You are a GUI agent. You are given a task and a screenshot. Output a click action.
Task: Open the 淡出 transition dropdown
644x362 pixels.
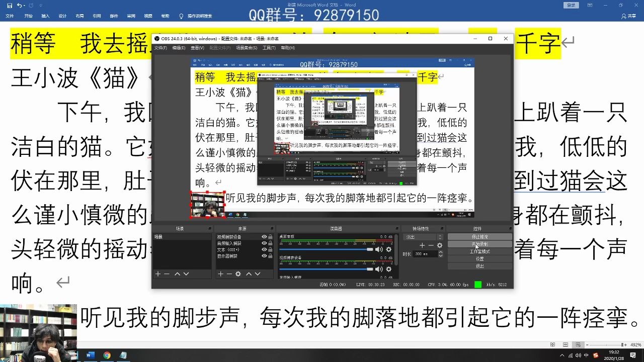(x=424, y=237)
